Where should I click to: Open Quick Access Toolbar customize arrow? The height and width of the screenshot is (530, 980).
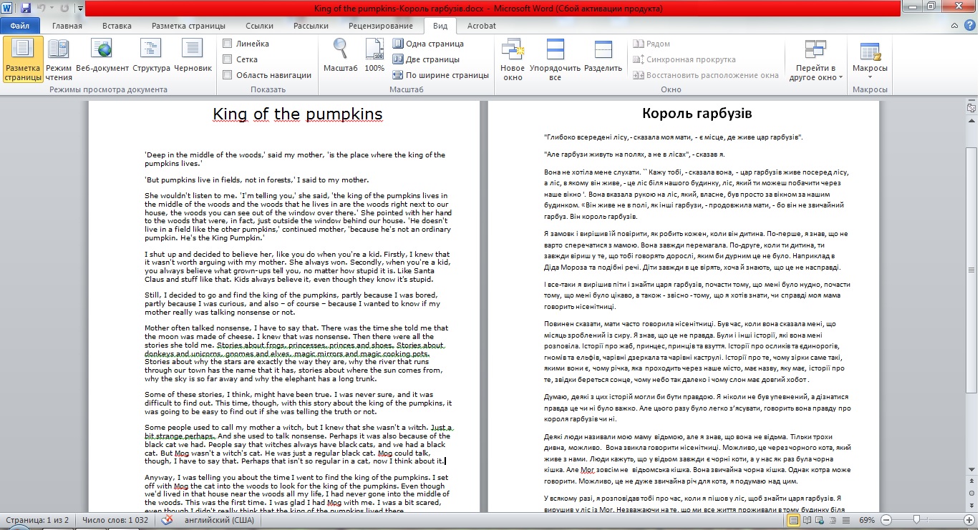tap(79, 9)
